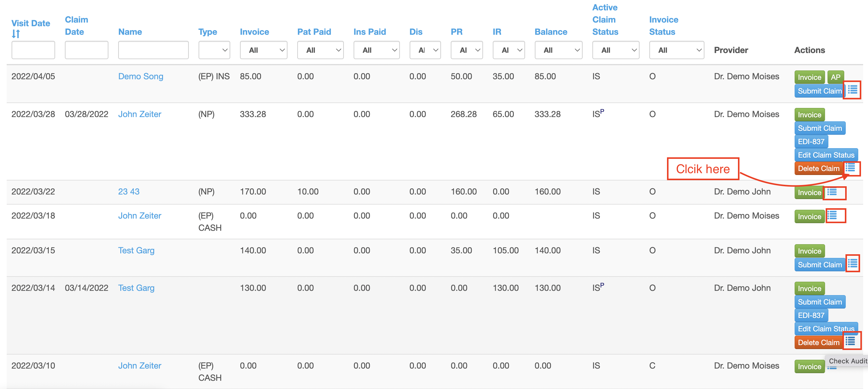
Task: Open Test Garg on 2022/03/15 row
Action: (x=136, y=250)
